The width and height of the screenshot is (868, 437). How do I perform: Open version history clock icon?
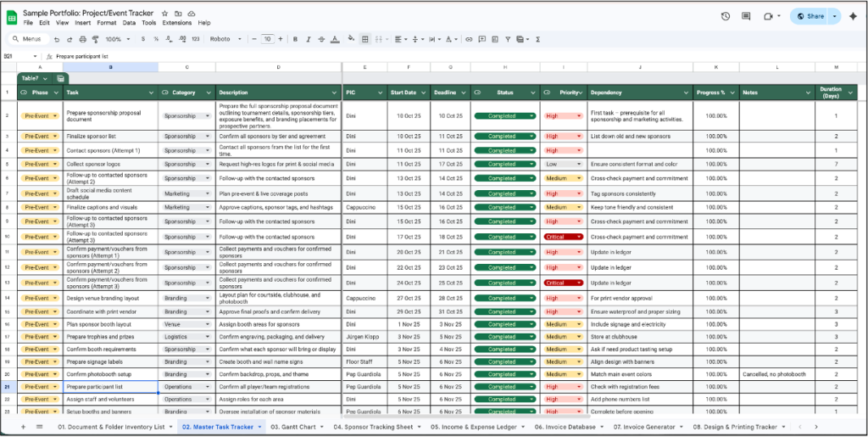(x=726, y=16)
